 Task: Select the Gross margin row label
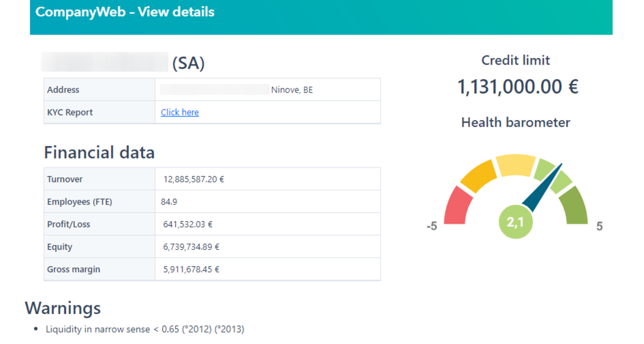click(74, 270)
